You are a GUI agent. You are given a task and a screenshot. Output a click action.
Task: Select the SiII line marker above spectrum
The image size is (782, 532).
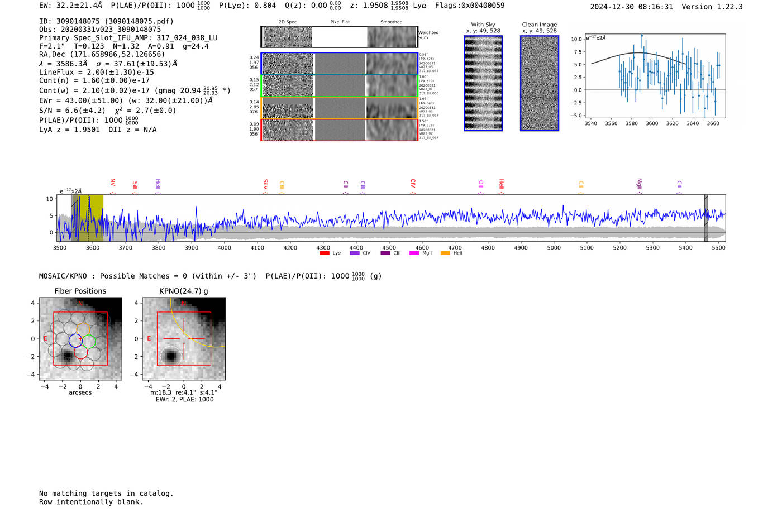click(x=135, y=187)
